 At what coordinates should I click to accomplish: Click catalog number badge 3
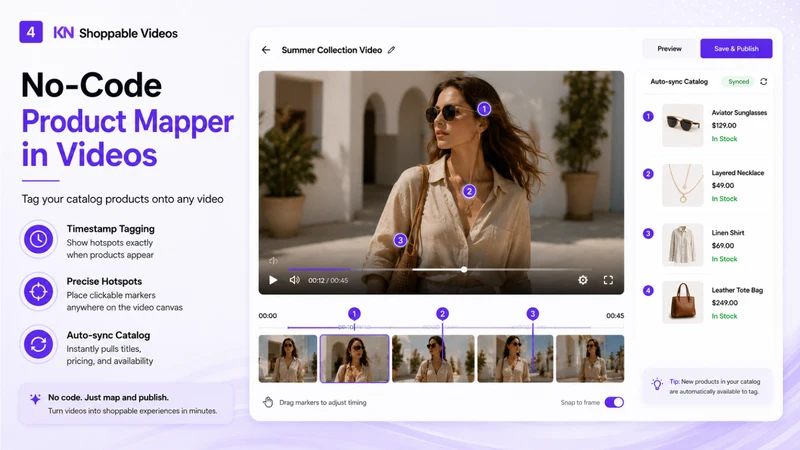click(x=648, y=234)
